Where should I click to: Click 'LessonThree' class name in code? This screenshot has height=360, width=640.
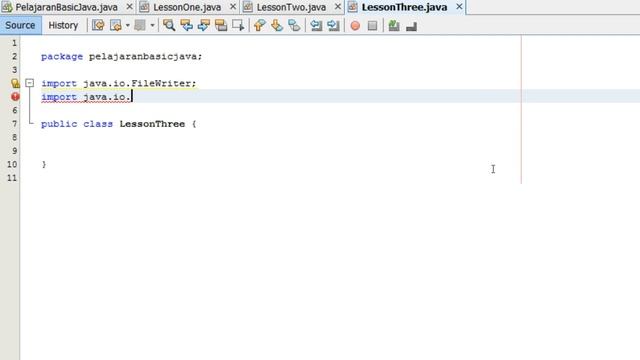pos(152,124)
